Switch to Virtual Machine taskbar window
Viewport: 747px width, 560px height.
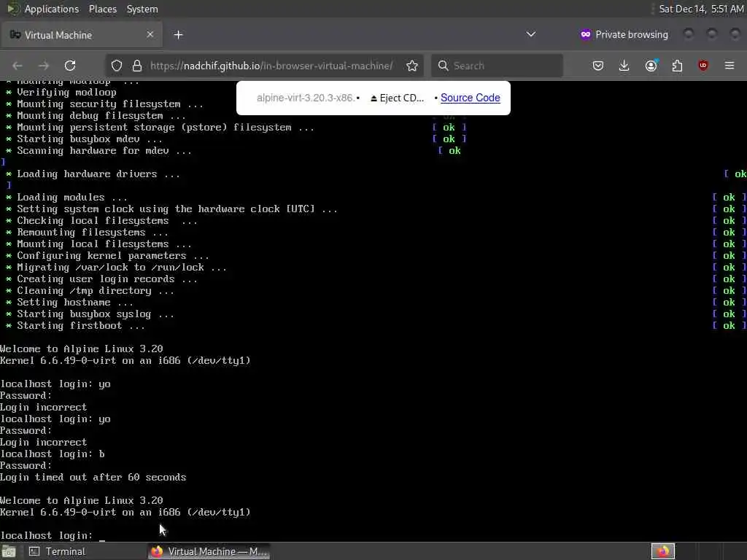[209, 551]
